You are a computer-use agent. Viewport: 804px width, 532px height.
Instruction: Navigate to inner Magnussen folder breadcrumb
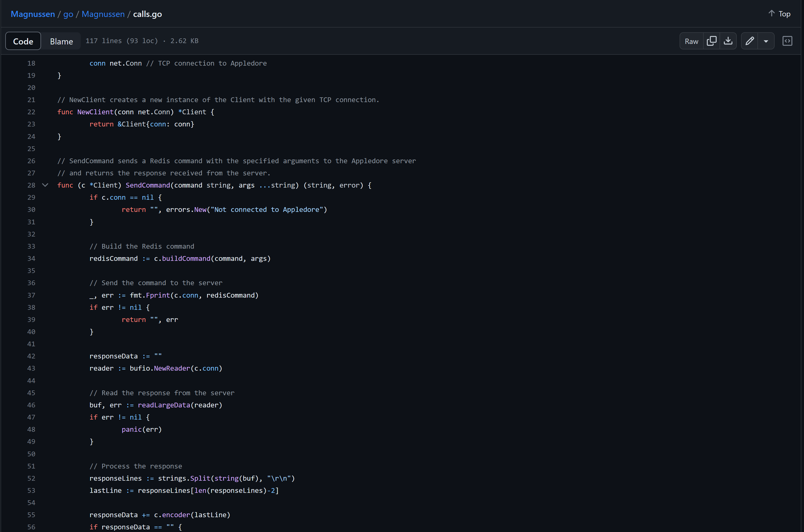click(103, 14)
